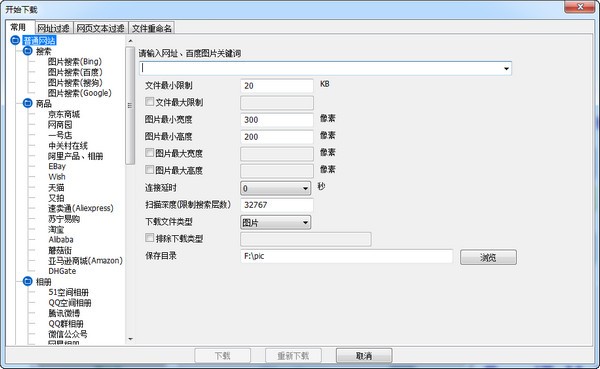Select 图片搜索(百度) in the tree
The height and width of the screenshot is (369, 600).
[x=75, y=72]
